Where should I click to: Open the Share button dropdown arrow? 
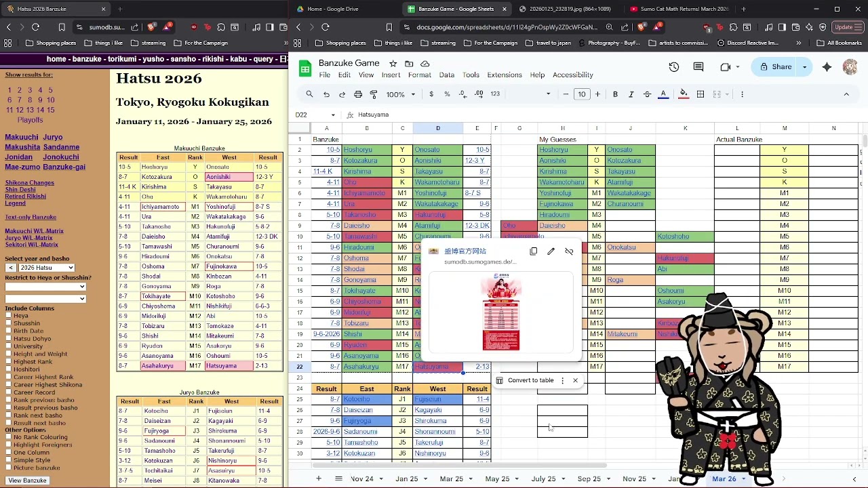pos(805,67)
